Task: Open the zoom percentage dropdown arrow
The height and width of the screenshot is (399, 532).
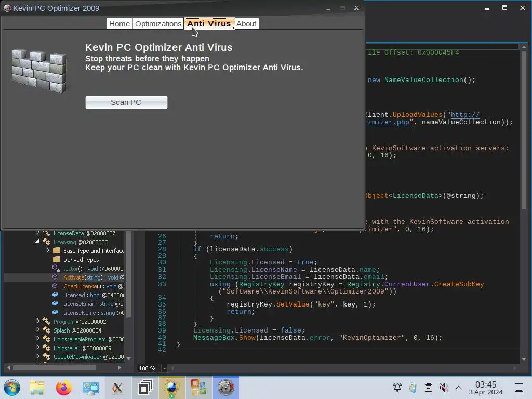Action: [165, 368]
